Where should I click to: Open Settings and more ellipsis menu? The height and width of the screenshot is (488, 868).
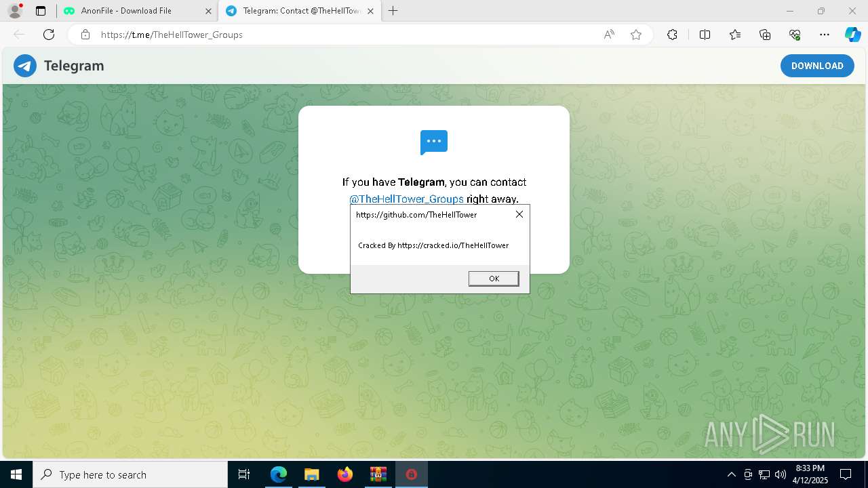(x=825, y=35)
